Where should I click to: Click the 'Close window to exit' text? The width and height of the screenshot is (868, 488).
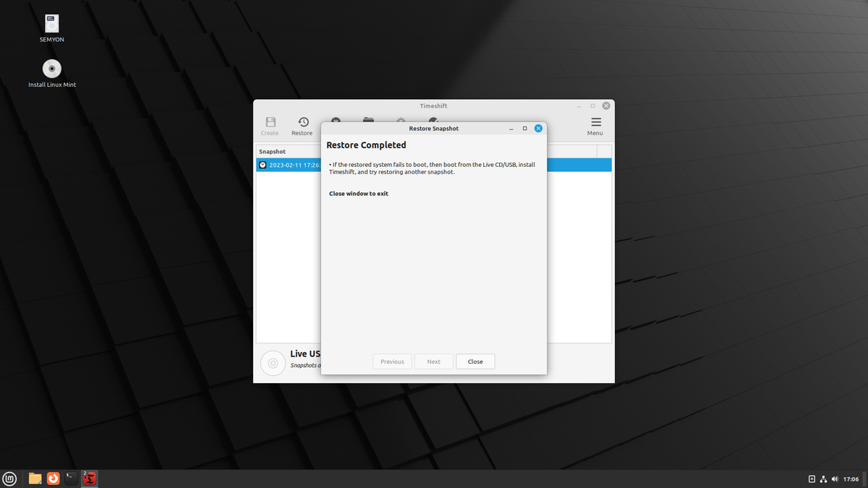coord(359,194)
